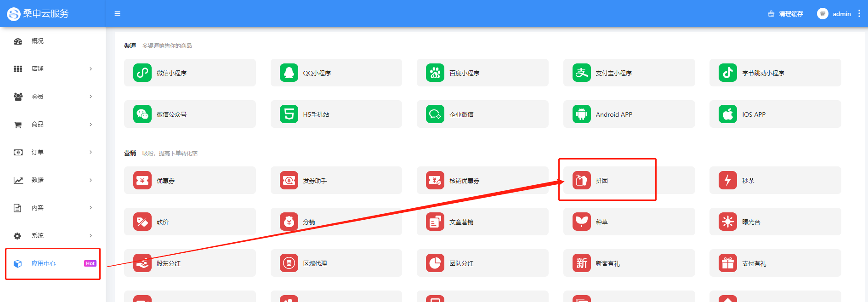Image resolution: width=868 pixels, height=302 pixels.
Task: Open the 文章营销 icon
Action: pyautogui.click(x=435, y=222)
